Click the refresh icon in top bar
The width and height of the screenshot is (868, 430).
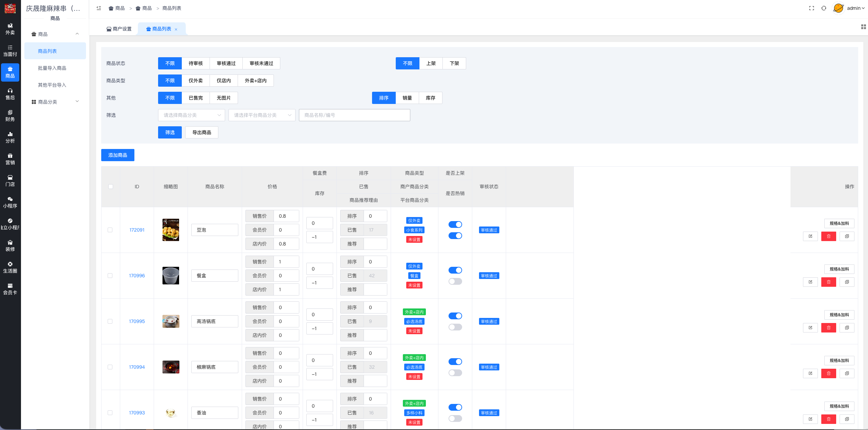pos(824,8)
